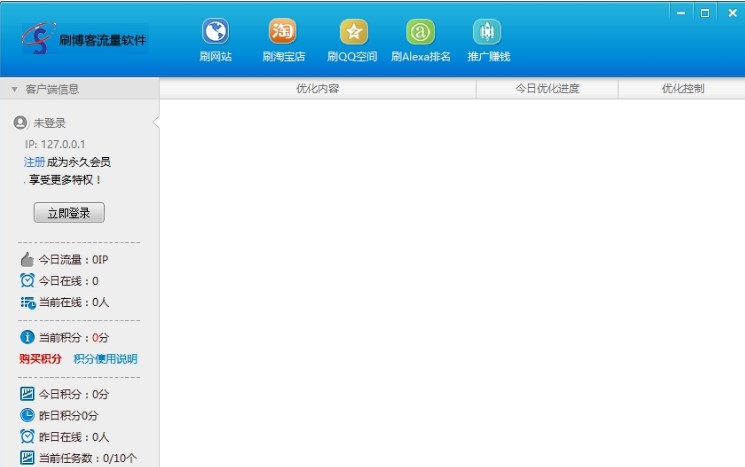This screenshot has width=745, height=467.
Task: Click the user avatar icon next to 未登录
Action: coord(20,123)
